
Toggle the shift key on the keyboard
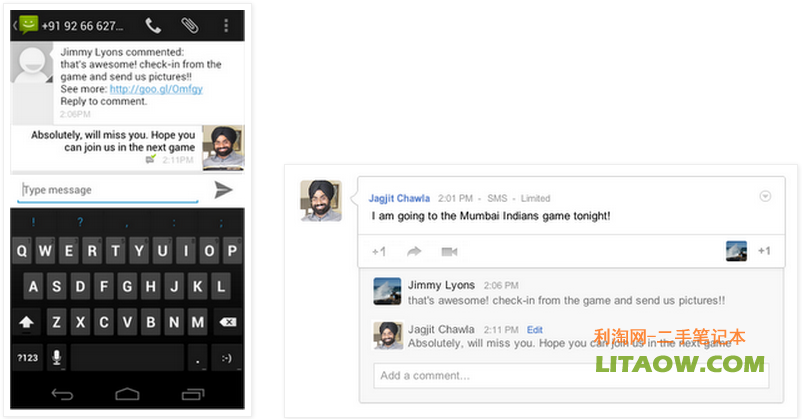27,322
